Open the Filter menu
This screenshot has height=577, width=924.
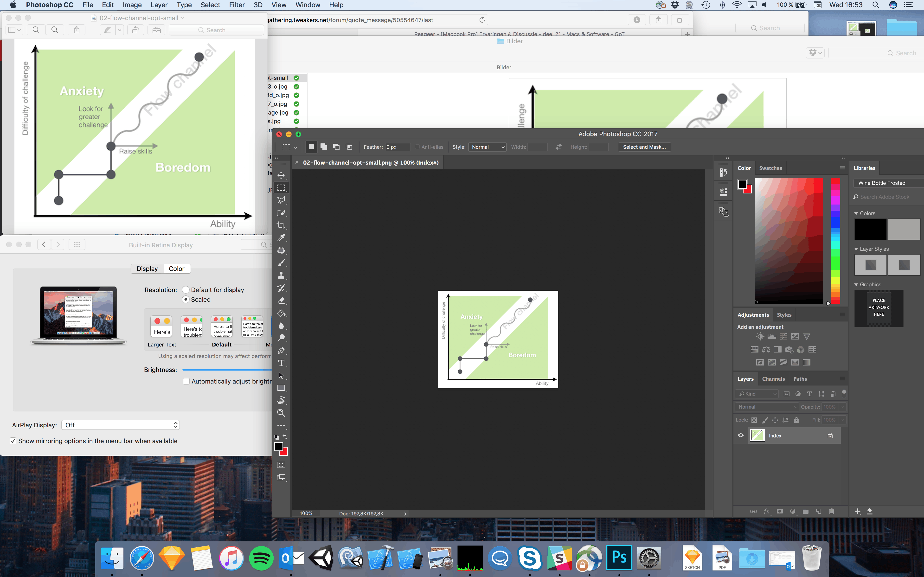237,5
